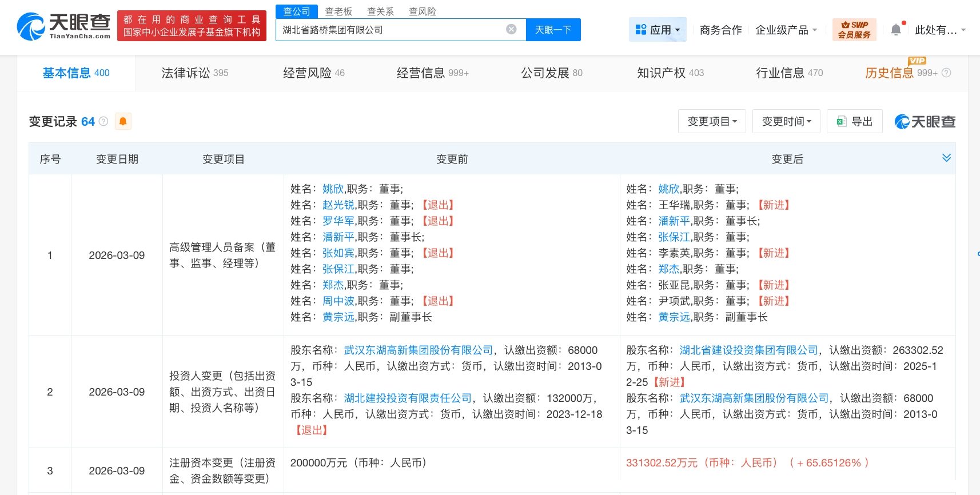Screen dimensions: 980x495
Task: Open the VIP member service badge
Action: click(854, 30)
